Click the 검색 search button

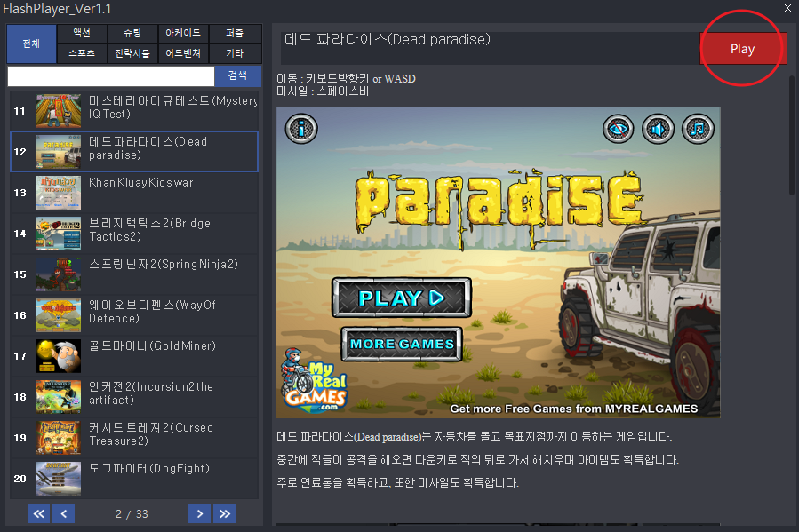(x=238, y=75)
